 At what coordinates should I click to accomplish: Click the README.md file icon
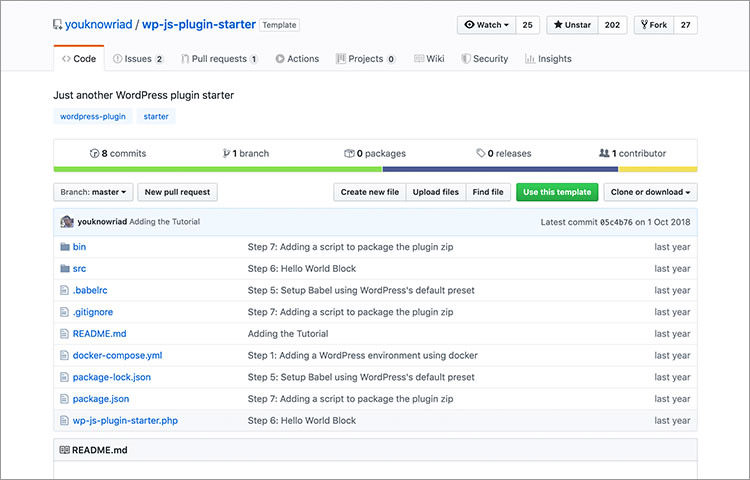[x=65, y=334]
